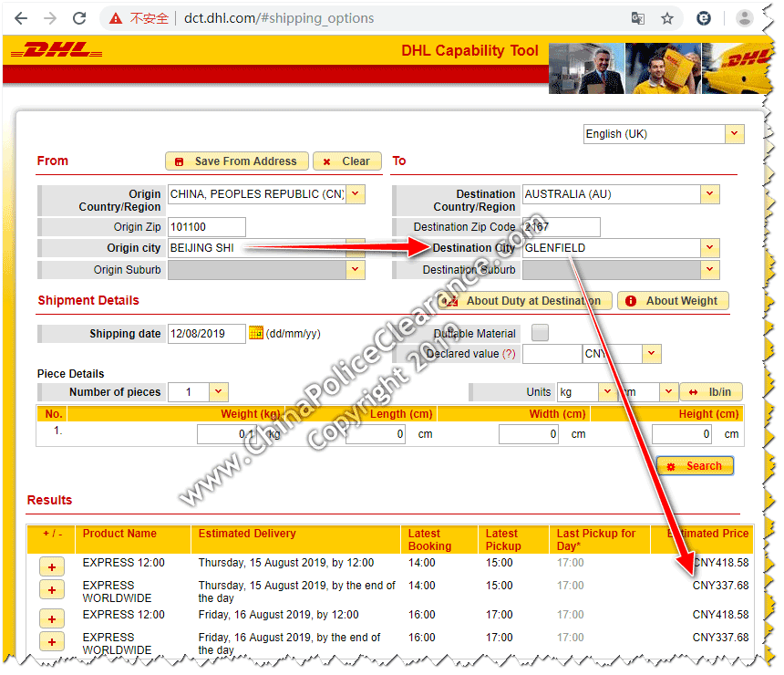Viewport: 784px width, 675px height.
Task: Click the browser back arrow
Action: tap(21, 18)
